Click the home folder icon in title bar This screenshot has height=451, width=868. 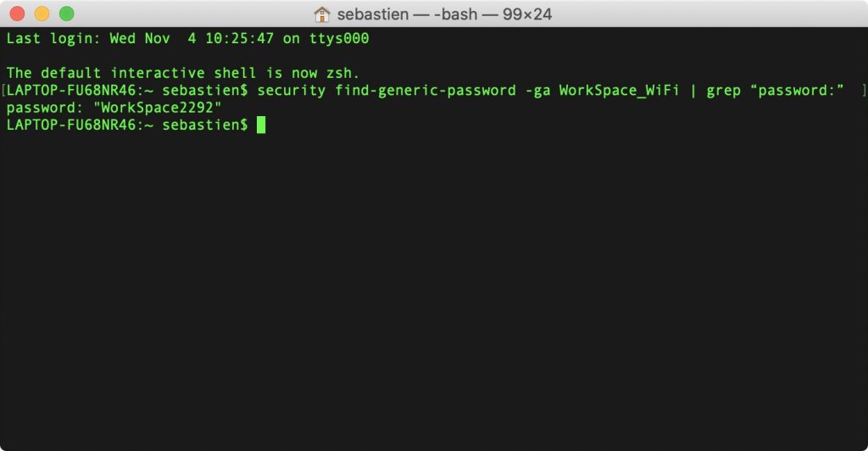click(x=321, y=14)
